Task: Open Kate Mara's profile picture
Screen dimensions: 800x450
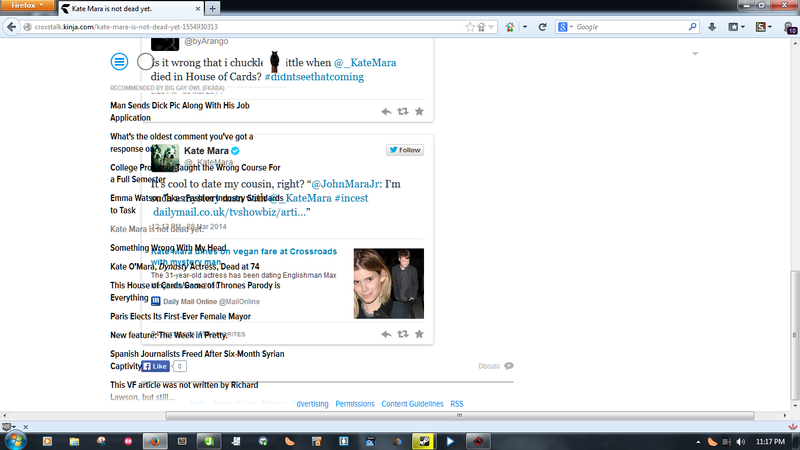Action: (165, 158)
